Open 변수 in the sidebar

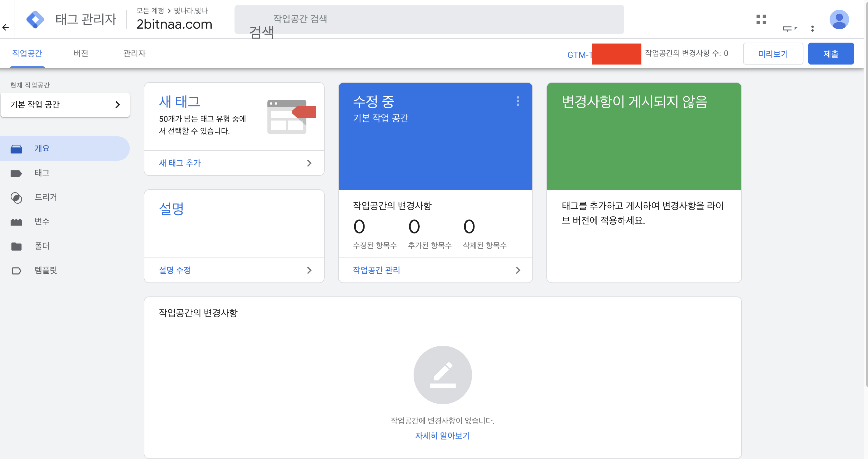click(42, 222)
